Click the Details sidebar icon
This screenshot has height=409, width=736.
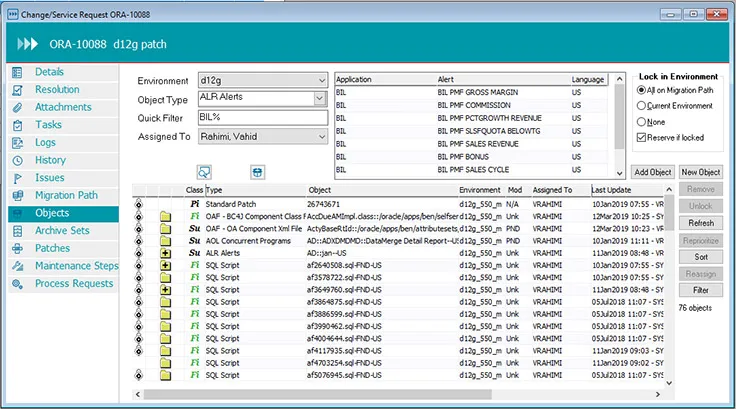[x=18, y=72]
